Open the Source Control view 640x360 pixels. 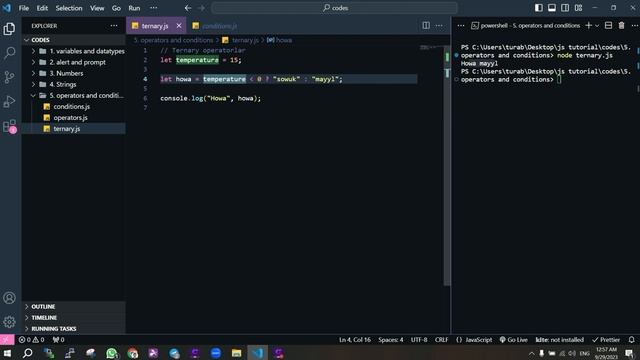9,77
